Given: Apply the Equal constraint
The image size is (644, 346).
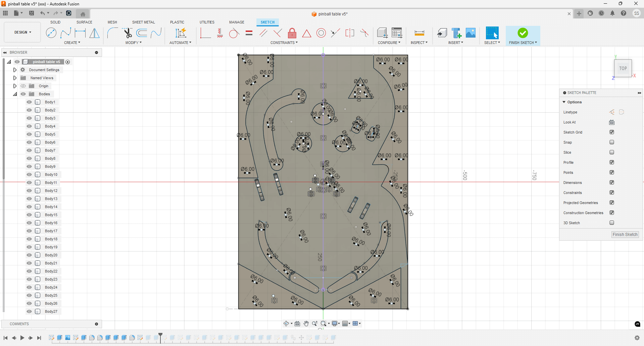Looking at the screenshot, I should (x=249, y=33).
